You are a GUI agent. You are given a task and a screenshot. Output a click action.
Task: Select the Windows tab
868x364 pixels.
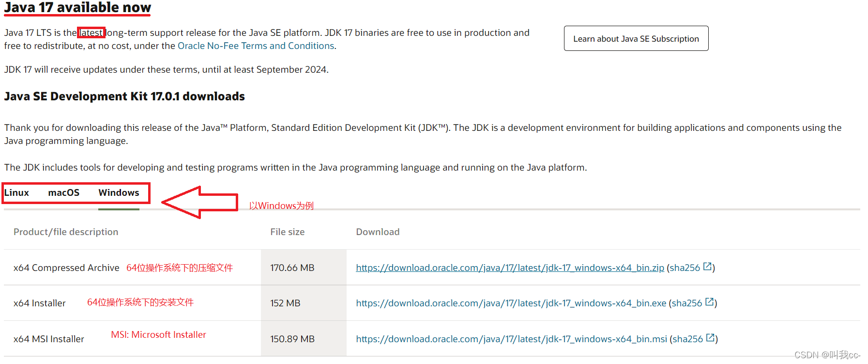coord(119,192)
